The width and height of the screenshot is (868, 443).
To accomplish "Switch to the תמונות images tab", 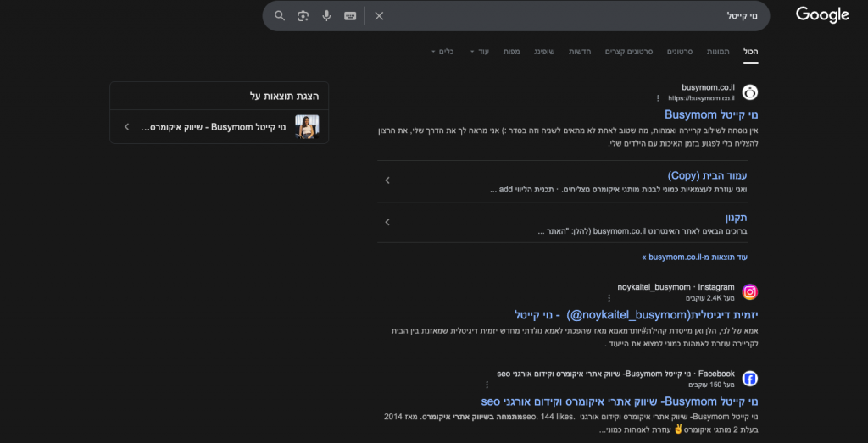I will click(x=718, y=52).
